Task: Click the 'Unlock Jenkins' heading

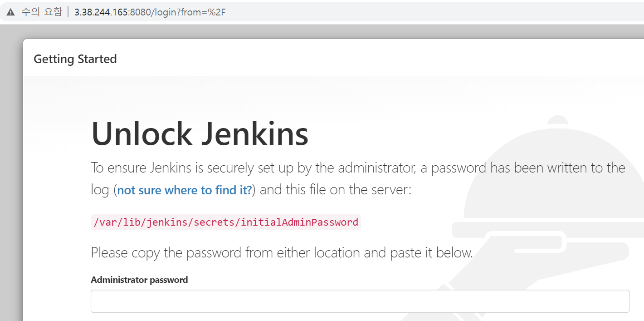Action: coord(200,133)
